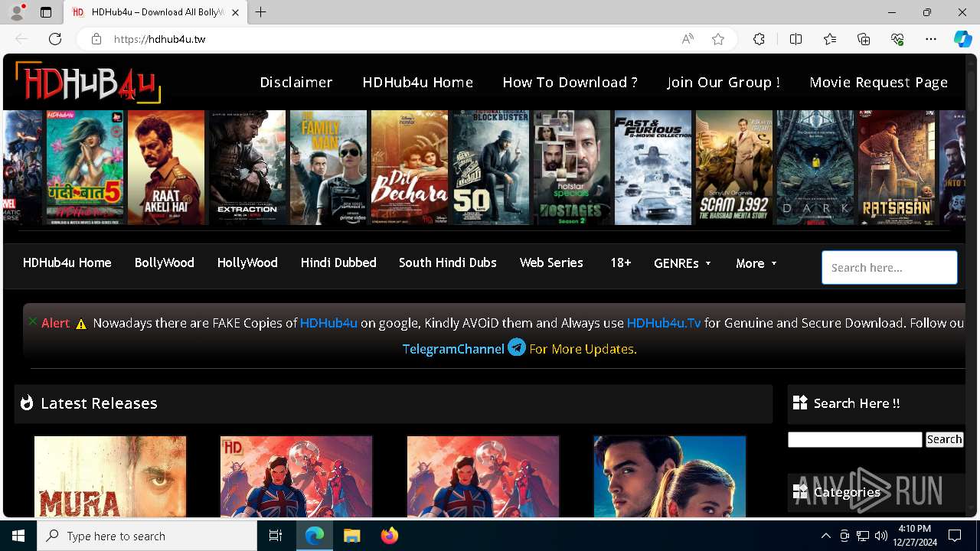Screen dimensions: 980x551
Task: Open South Hindi Dubs category
Action: pos(448,262)
